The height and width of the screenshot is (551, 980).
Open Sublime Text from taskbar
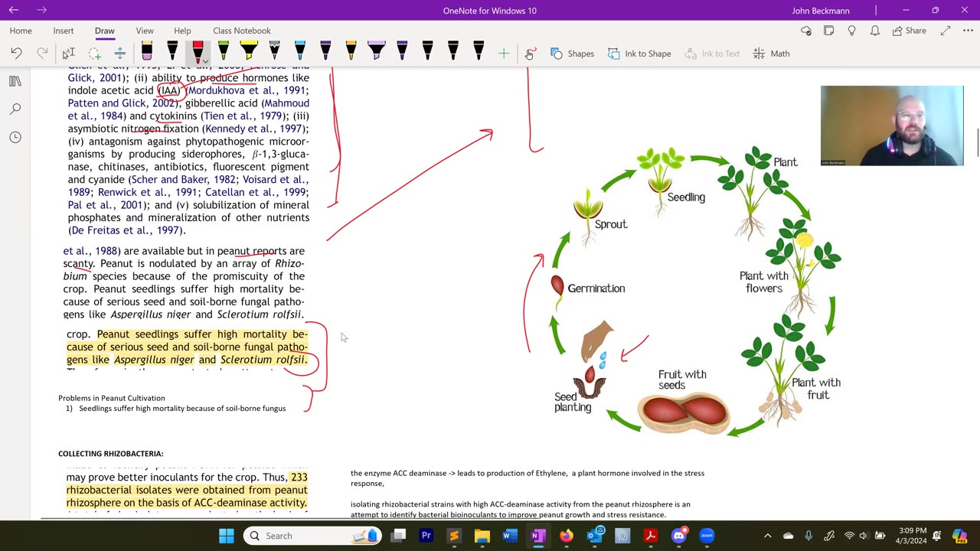[454, 536]
